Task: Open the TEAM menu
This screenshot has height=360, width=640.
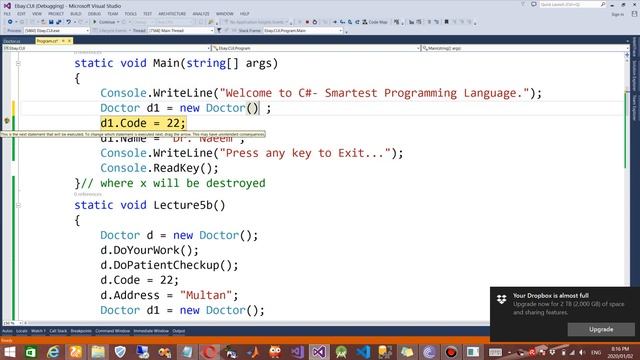Action: coord(113,14)
